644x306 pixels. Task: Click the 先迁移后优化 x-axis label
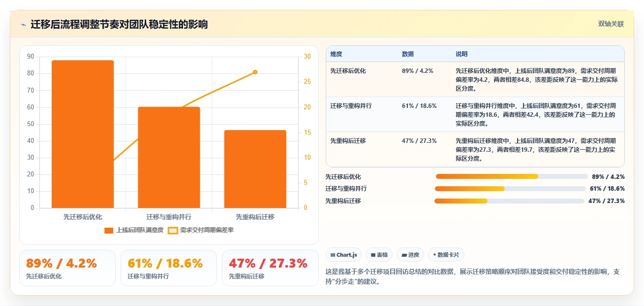pyautogui.click(x=83, y=217)
